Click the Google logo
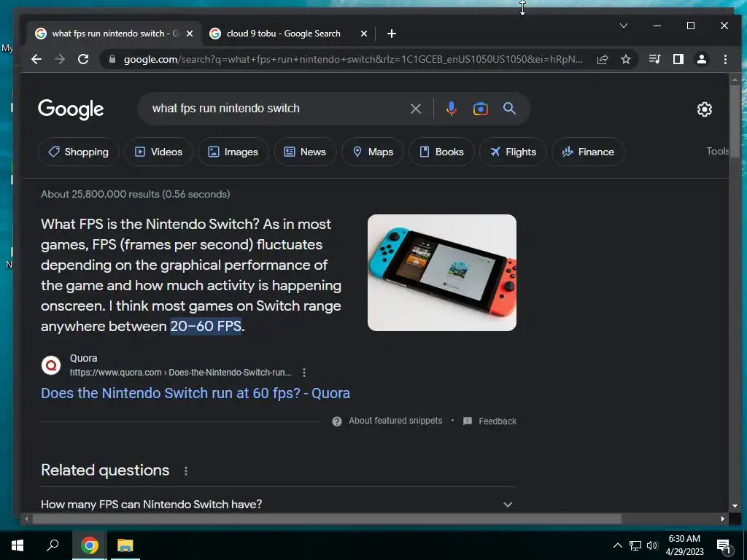 pyautogui.click(x=71, y=109)
